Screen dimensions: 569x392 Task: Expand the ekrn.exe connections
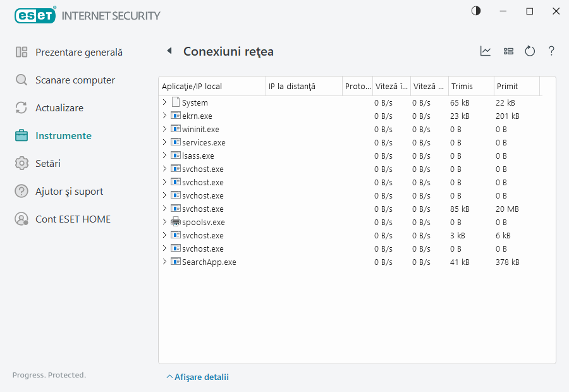(x=164, y=116)
